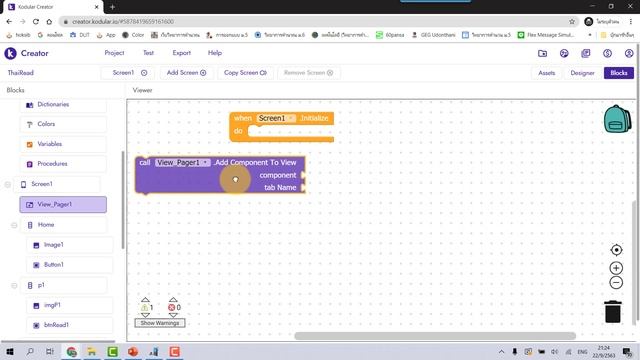Image resolution: width=640 pixels, height=360 pixels.
Task: Open the library docs icon in header
Action: (586, 53)
